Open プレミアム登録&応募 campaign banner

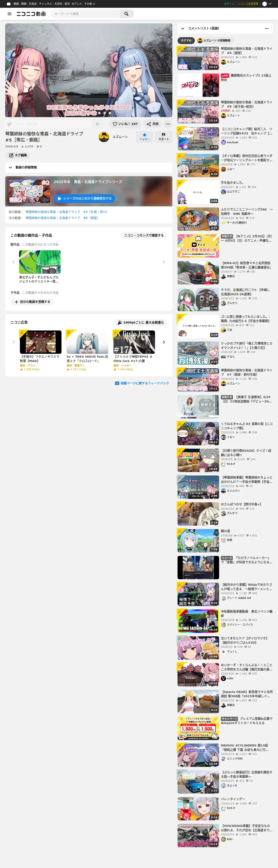[198, 728]
